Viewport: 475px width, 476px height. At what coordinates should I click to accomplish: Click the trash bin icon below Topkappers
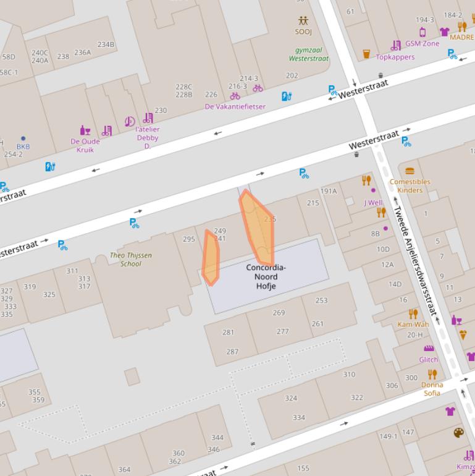click(x=380, y=75)
